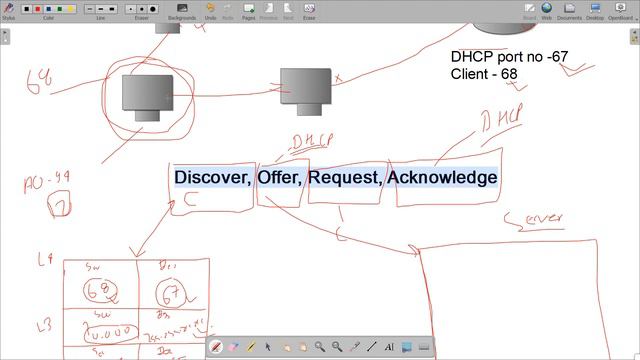Click the 'Client - 68' text

click(x=484, y=74)
